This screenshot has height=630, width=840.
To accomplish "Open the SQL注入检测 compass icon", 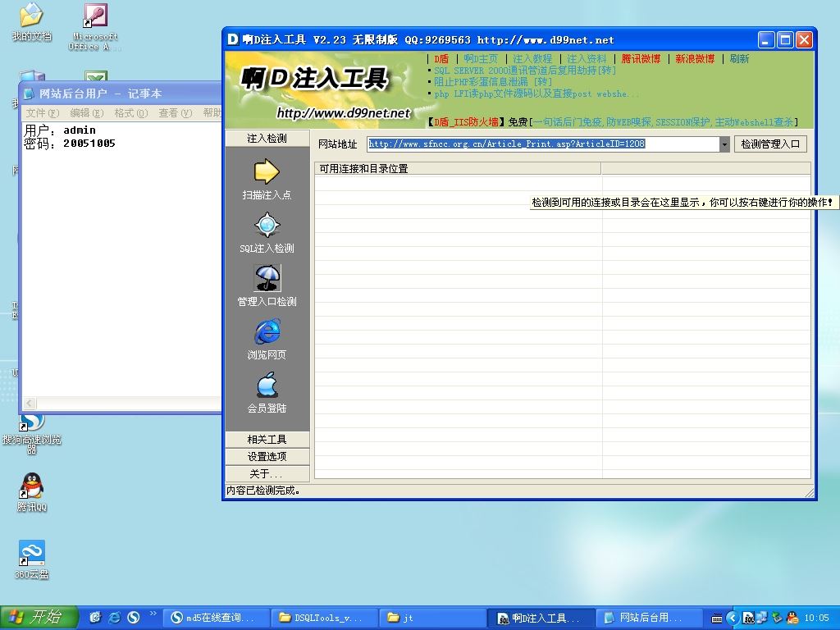I will [267, 225].
